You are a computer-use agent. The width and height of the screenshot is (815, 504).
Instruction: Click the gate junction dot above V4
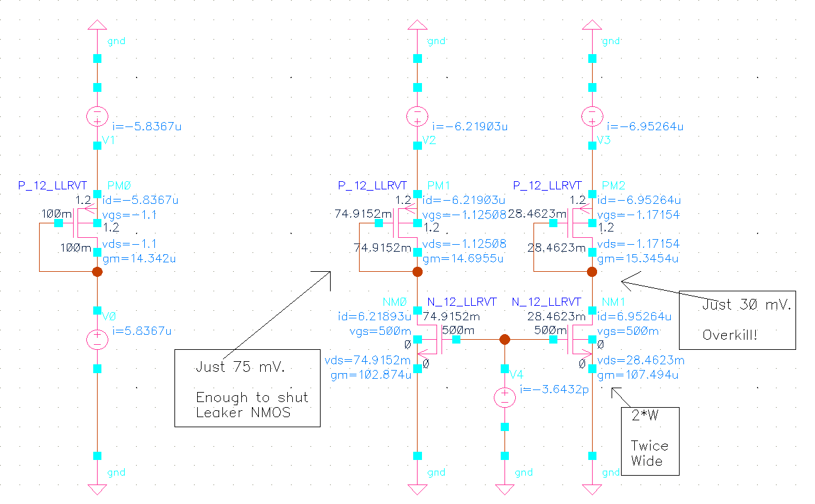(504, 340)
